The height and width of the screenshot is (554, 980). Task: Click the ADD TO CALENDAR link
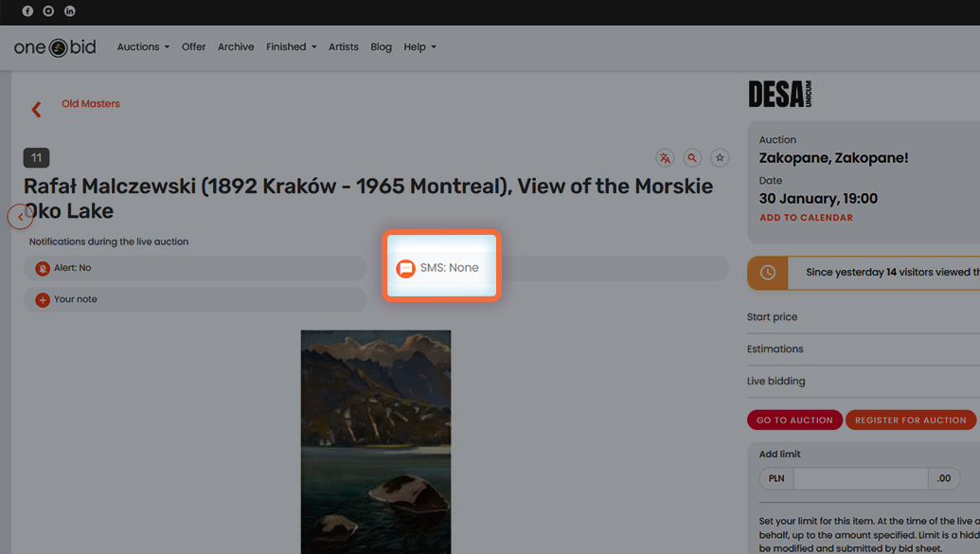tap(806, 218)
